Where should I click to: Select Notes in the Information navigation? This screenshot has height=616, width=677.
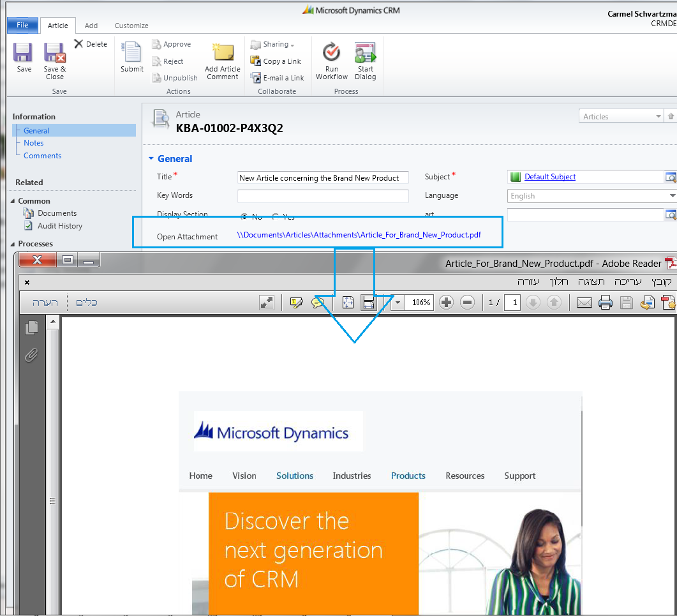click(34, 143)
